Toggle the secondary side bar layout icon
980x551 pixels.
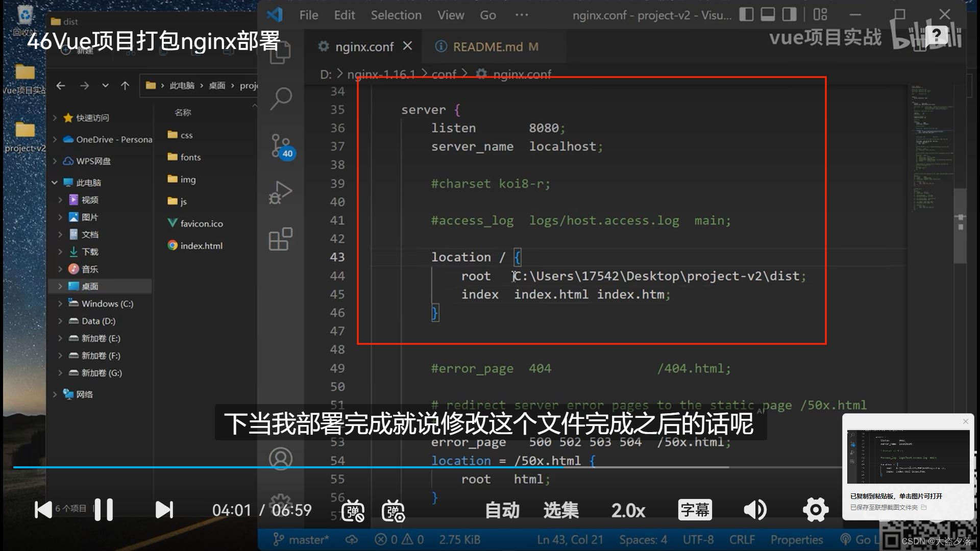790,14
